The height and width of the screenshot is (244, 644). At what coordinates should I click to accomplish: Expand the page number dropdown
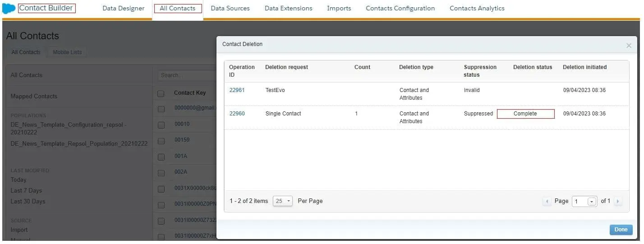point(592,202)
